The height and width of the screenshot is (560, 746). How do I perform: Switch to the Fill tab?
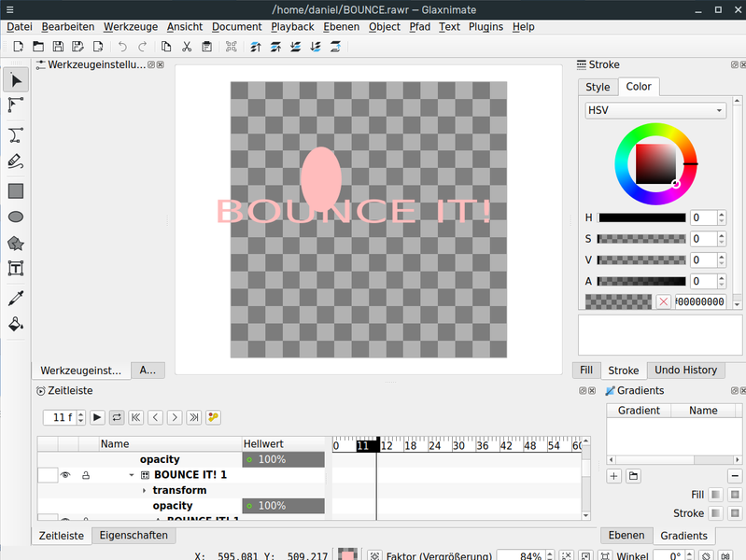point(586,371)
